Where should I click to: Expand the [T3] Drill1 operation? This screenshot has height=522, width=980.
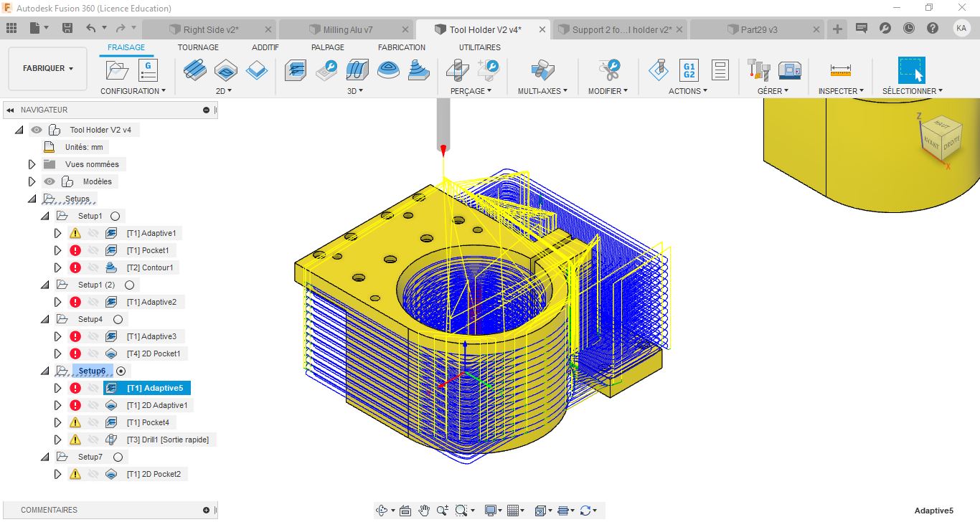pos(58,440)
